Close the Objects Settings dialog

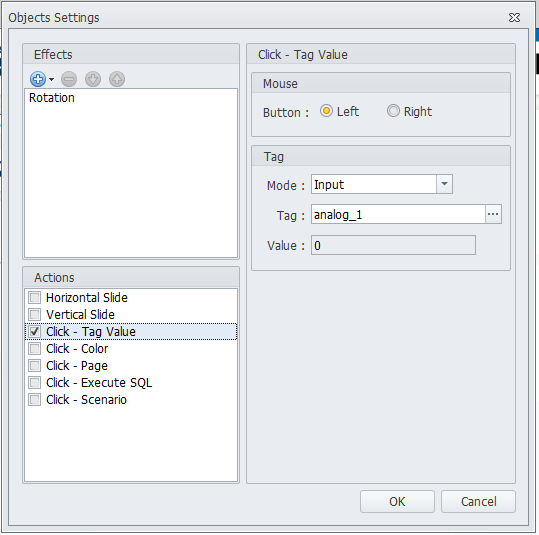pyautogui.click(x=514, y=18)
